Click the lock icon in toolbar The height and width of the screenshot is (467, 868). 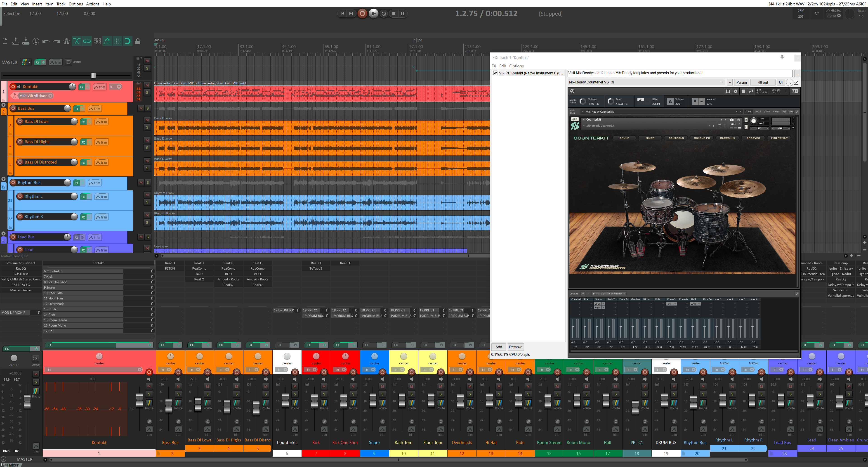pyautogui.click(x=138, y=41)
